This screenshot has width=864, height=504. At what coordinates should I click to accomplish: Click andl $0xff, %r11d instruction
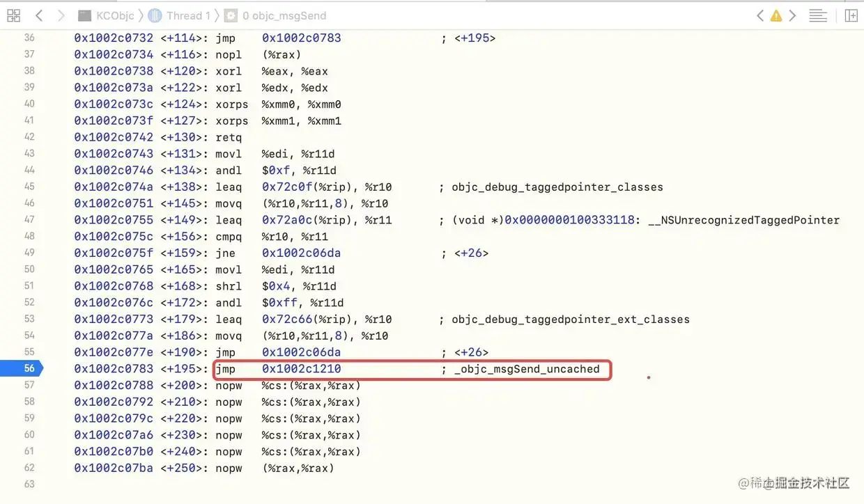(279, 303)
